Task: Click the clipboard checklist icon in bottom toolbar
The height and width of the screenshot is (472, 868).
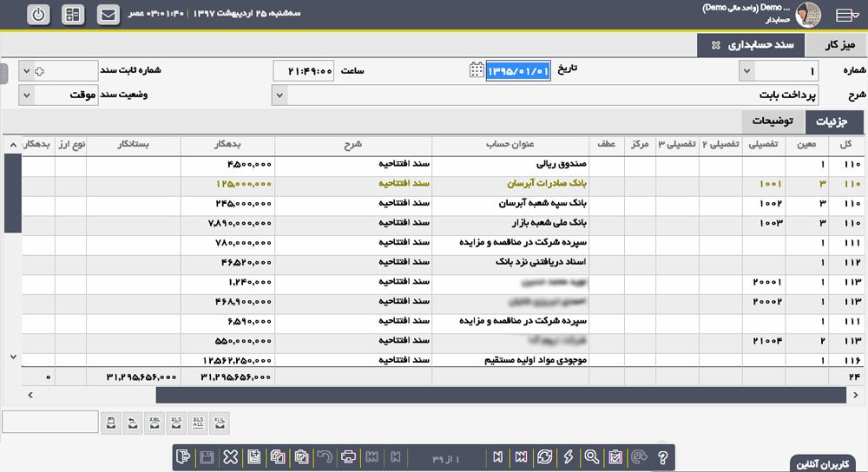Action: (x=615, y=457)
